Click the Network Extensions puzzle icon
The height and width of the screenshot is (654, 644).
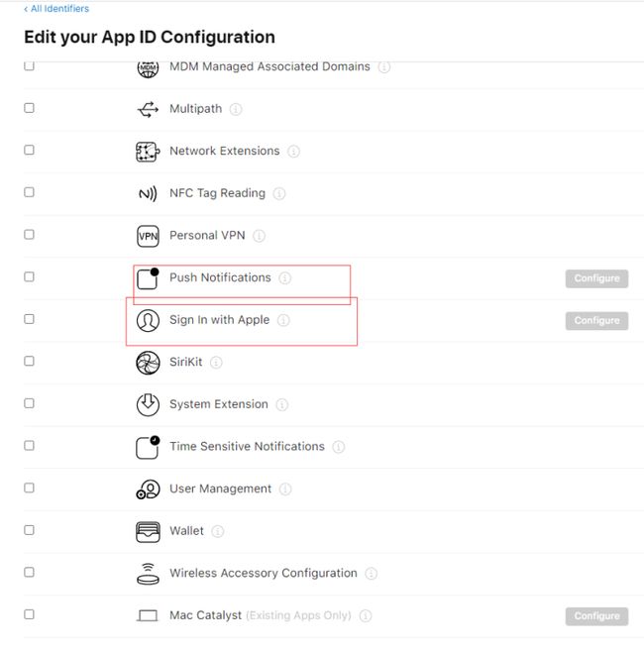(x=148, y=152)
